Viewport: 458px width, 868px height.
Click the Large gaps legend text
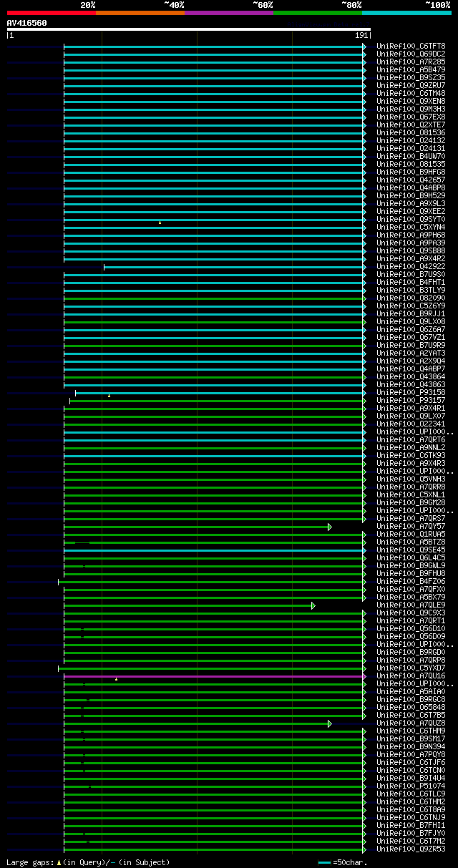pos(88,862)
